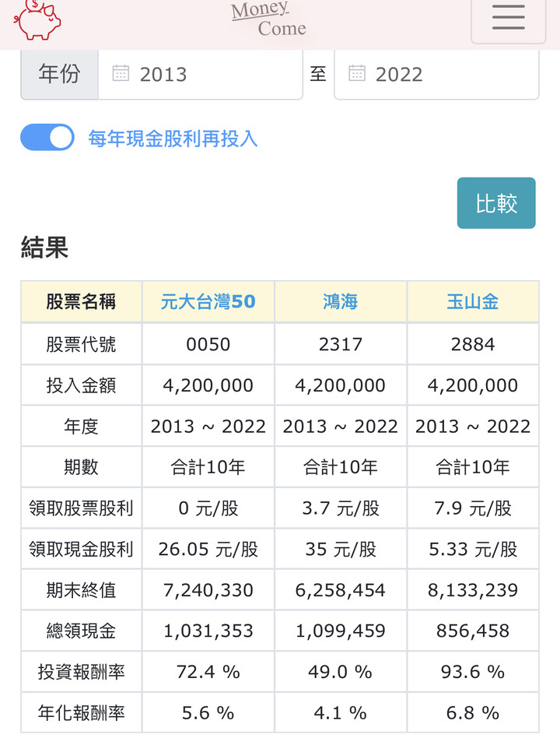Click the calendar icon beside 2013
Viewport: 560px width, 752px height.
[x=121, y=73]
